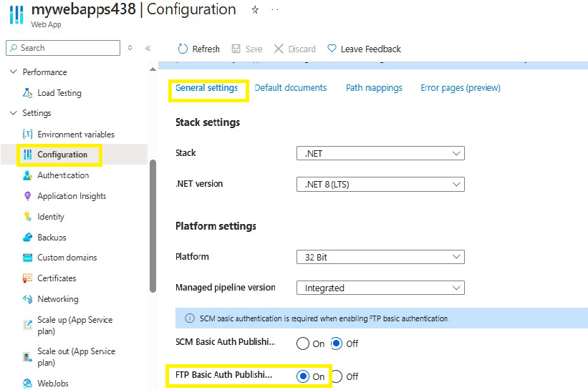Set FTP Basic Auth Publishing to Off
The image size is (588, 390).
(336, 376)
